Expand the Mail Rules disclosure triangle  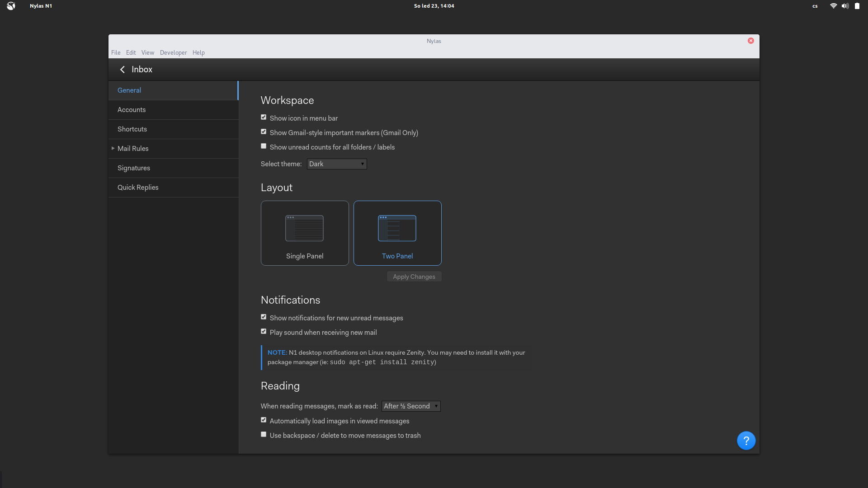(113, 148)
